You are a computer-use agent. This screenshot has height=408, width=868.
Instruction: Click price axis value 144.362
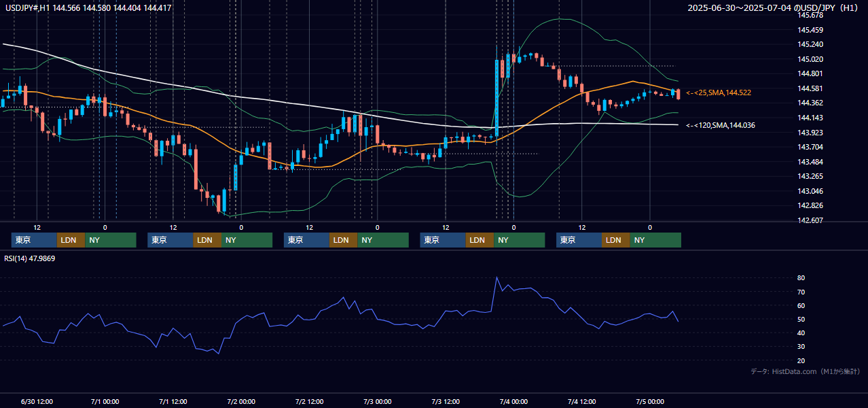[x=810, y=103]
